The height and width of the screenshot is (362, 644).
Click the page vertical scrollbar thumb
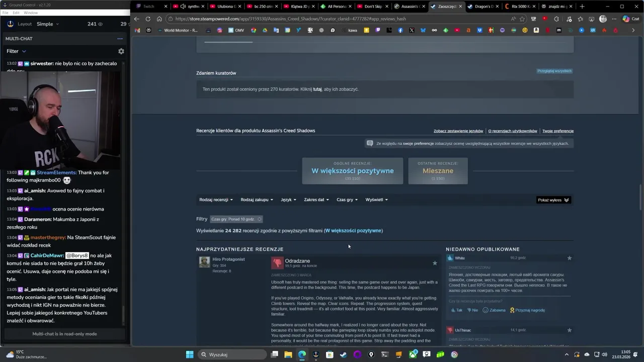(641, 198)
